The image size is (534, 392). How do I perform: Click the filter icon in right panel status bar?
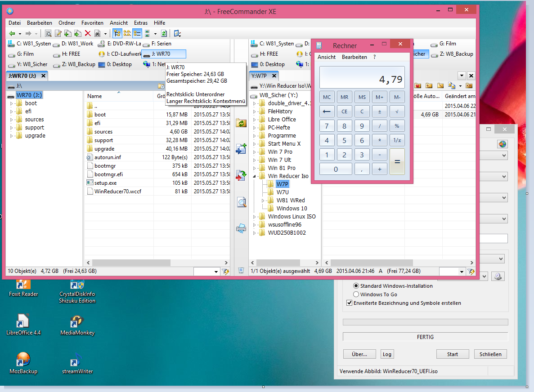[x=471, y=272]
